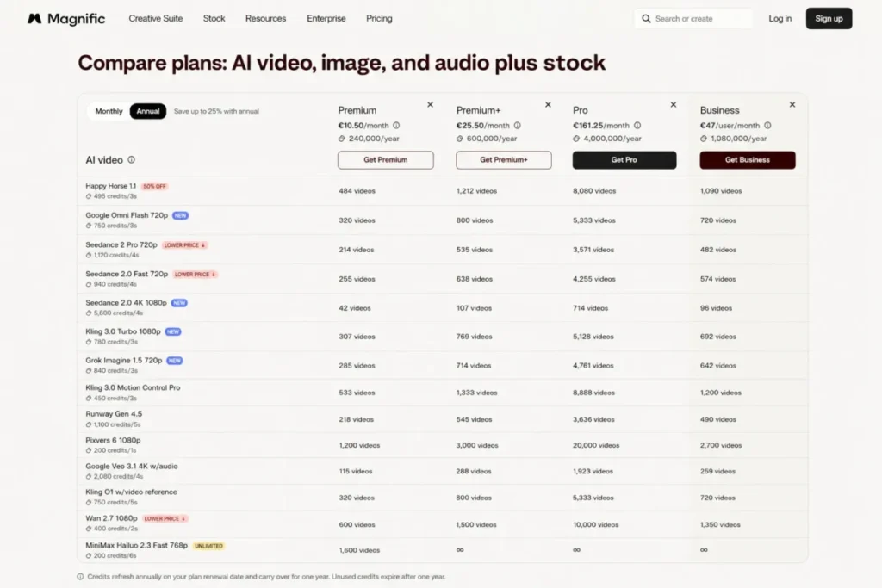This screenshot has height=588, width=882.
Task: Click the credits icon next to 240,000/year
Action: pyautogui.click(x=341, y=139)
